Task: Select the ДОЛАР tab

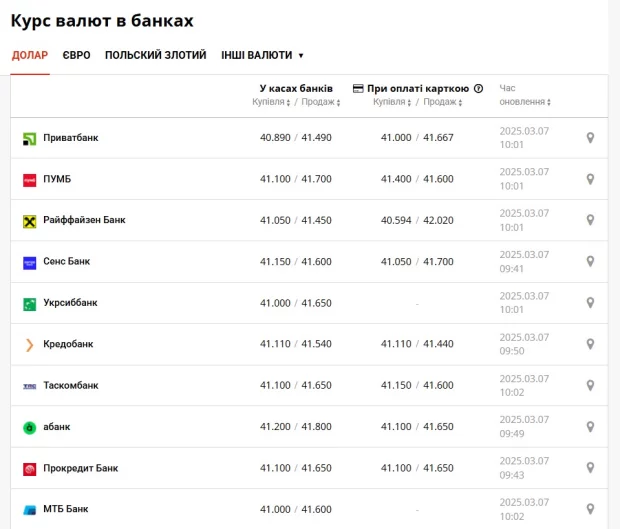Action: tap(30, 56)
